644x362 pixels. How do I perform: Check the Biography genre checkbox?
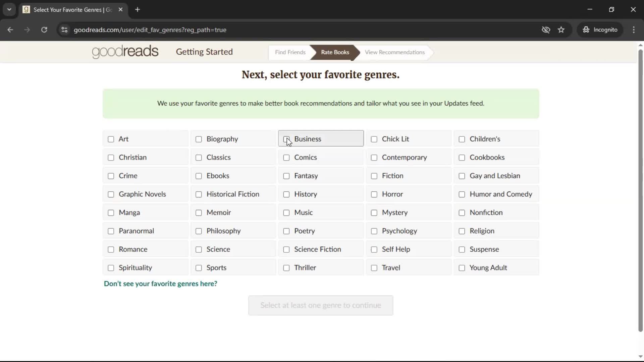(x=199, y=139)
